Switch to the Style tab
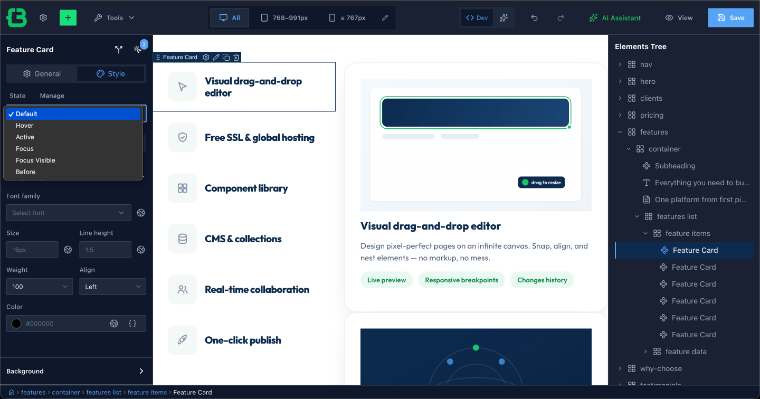 [x=111, y=74]
